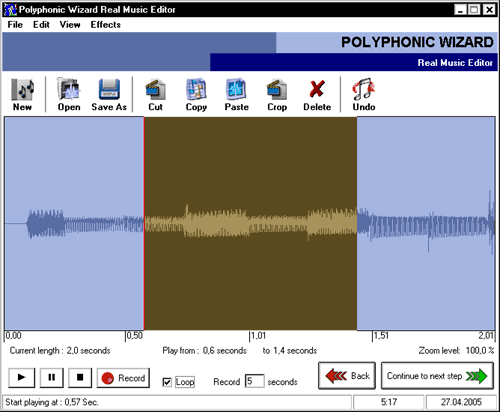Stop playback with the Stop button

(x=80, y=377)
